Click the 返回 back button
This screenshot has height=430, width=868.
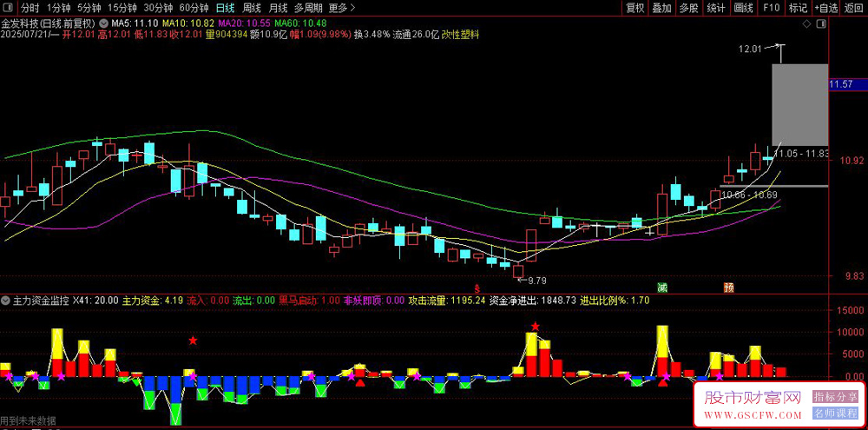pyautogui.click(x=854, y=8)
